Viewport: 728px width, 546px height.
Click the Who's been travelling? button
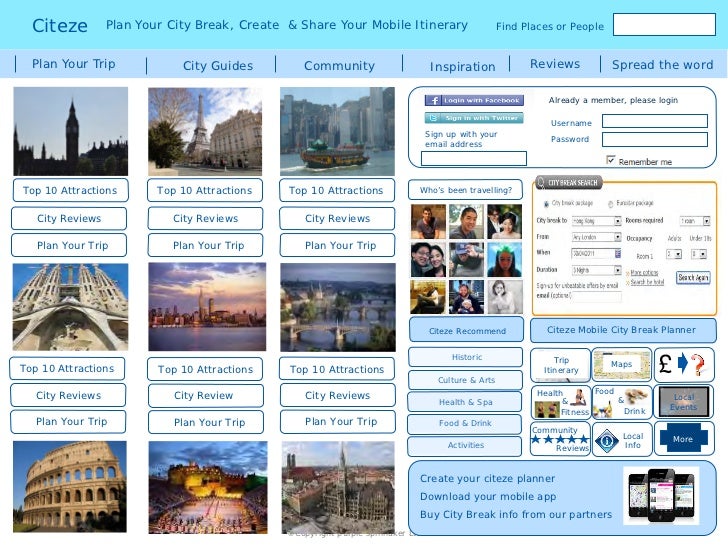pos(466,190)
